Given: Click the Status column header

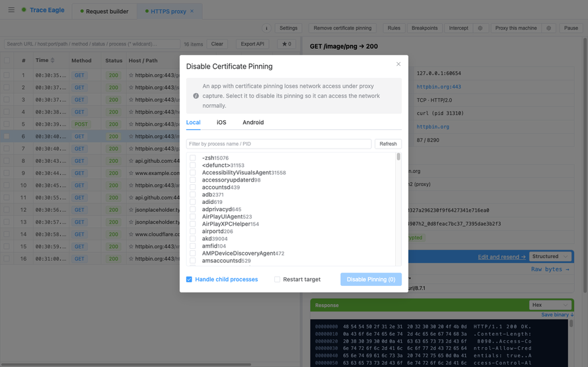Looking at the screenshot, I should click(x=114, y=60).
